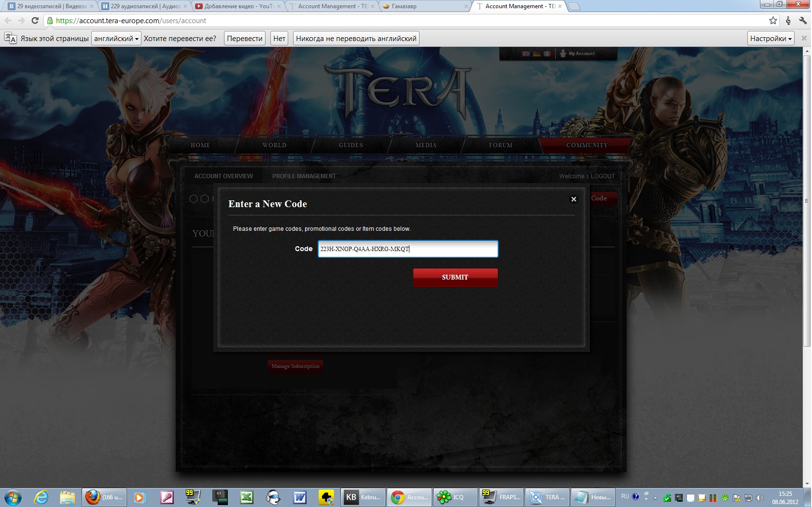Image resolution: width=812 pixels, height=507 pixels.
Task: Click the RU keyboard language indicator
Action: [x=625, y=496]
